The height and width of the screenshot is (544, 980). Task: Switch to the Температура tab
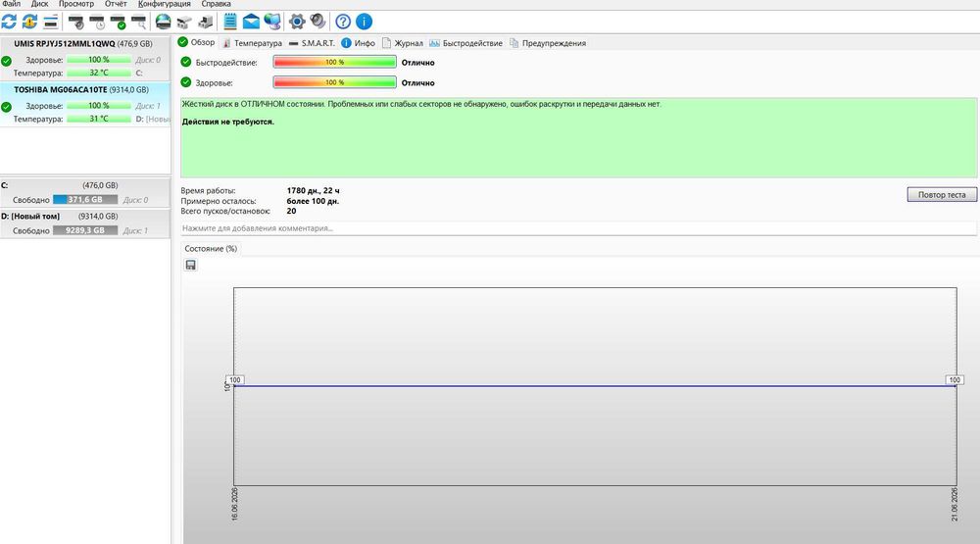(252, 43)
